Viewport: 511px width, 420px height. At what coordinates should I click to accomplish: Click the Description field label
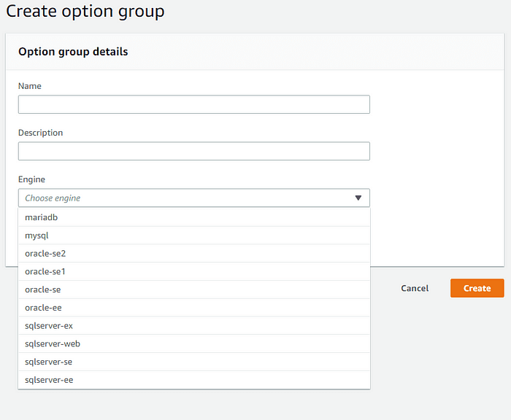click(40, 133)
